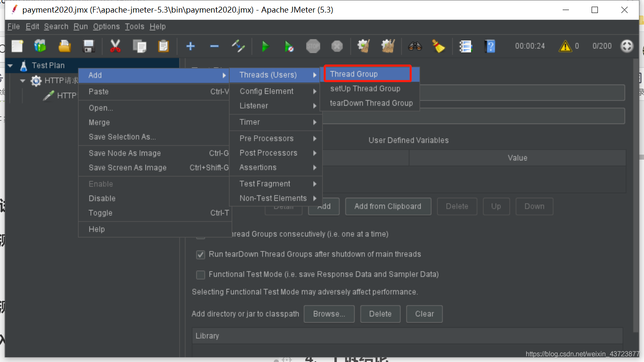Expand the Non-Test Elements submenu
This screenshot has height=362, width=644.
tap(275, 199)
